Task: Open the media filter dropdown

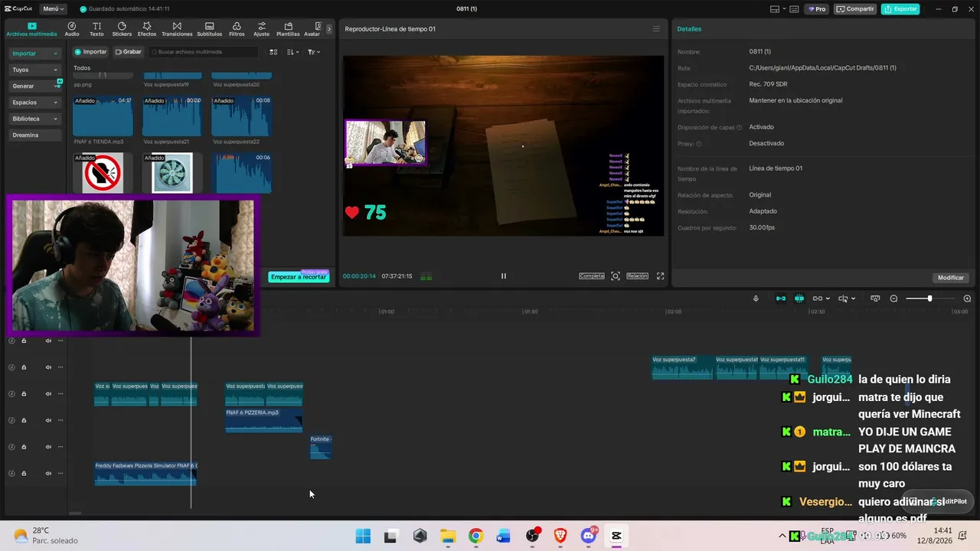Action: [314, 52]
